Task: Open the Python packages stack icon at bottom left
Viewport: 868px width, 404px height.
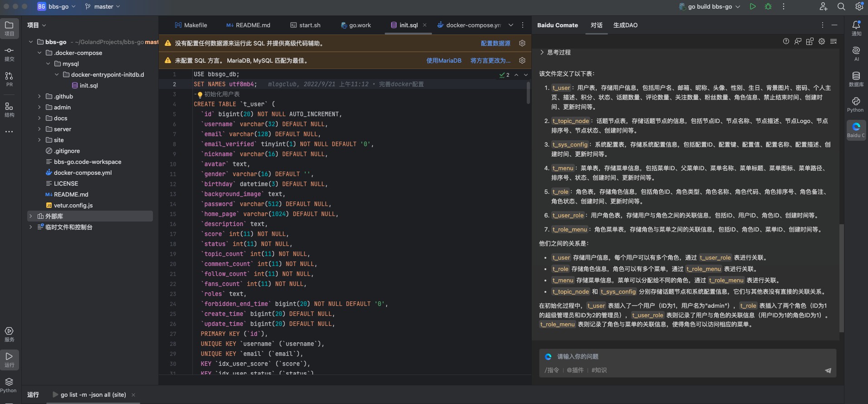Action: pyautogui.click(x=9, y=385)
